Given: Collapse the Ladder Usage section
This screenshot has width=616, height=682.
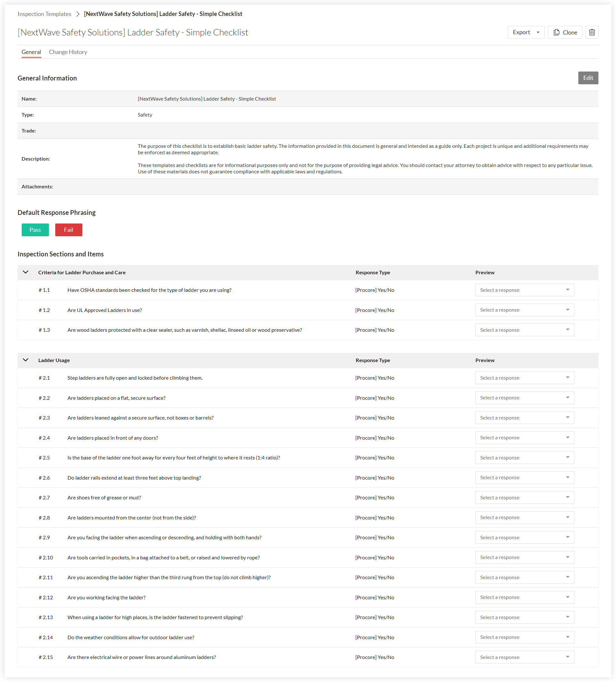Looking at the screenshot, I should 26,360.
